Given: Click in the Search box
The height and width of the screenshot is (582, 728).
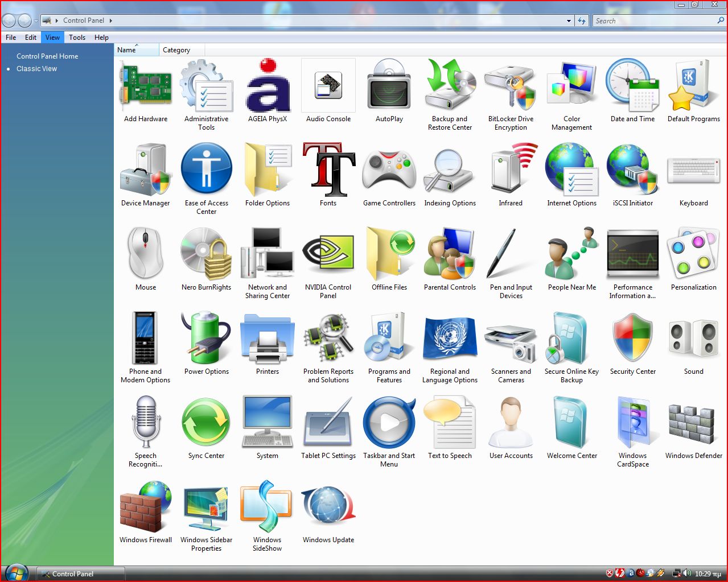Looking at the screenshot, I should [655, 21].
